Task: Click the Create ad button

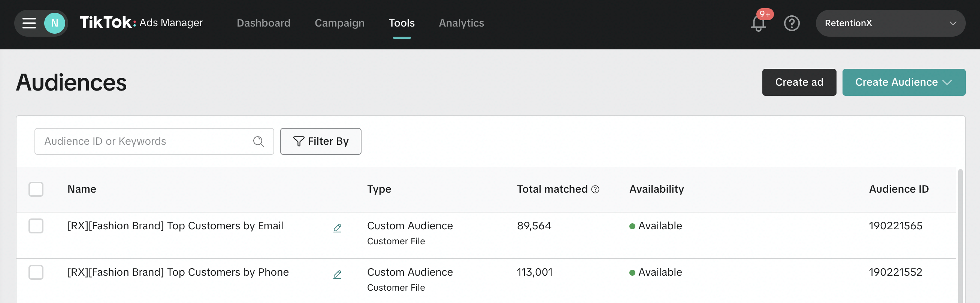Action: click(799, 82)
